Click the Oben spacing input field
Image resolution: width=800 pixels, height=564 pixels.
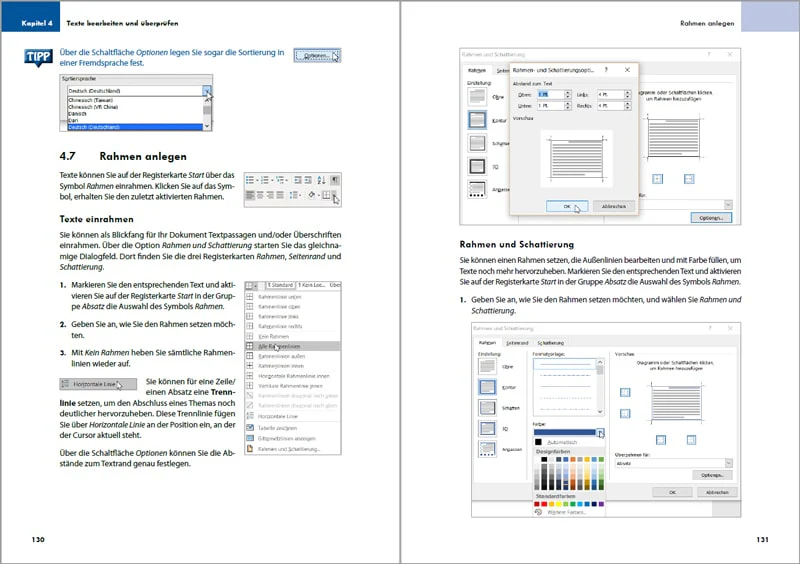550,94
